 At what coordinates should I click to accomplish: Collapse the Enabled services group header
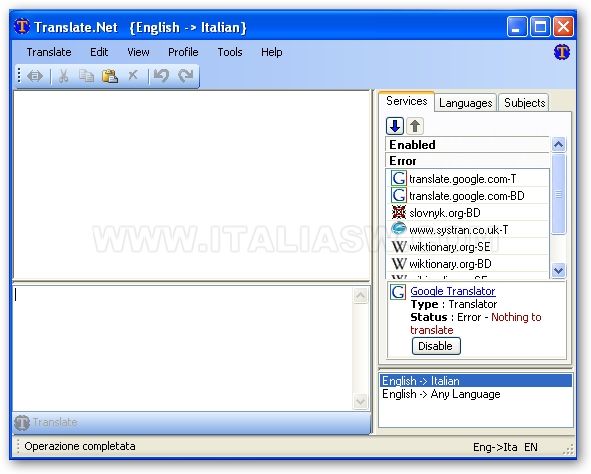tap(467, 145)
